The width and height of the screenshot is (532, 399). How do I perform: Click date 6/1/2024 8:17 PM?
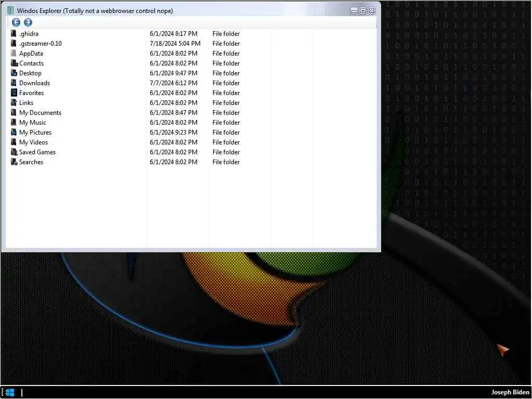(x=174, y=34)
